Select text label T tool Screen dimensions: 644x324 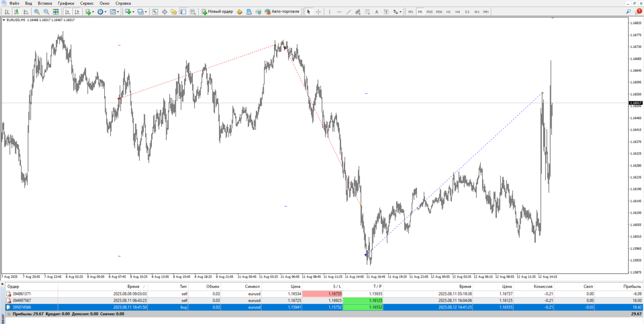[386, 11]
